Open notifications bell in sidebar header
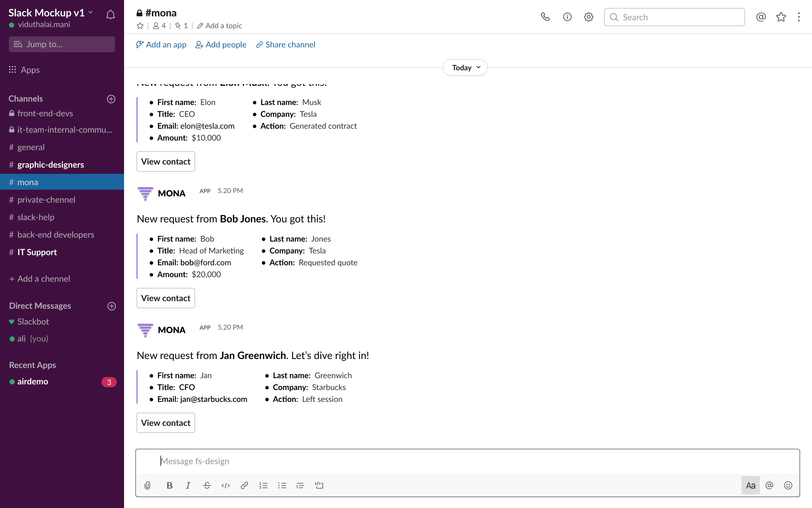This screenshot has height=508, width=812. [111, 14]
